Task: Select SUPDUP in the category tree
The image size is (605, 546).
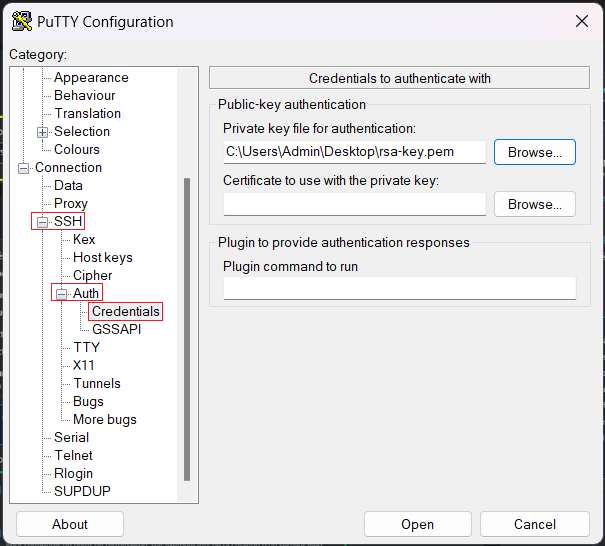Action: (x=82, y=491)
